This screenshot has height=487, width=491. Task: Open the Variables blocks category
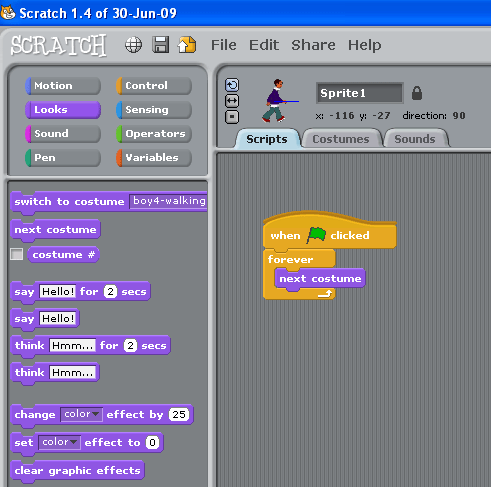[154, 158]
